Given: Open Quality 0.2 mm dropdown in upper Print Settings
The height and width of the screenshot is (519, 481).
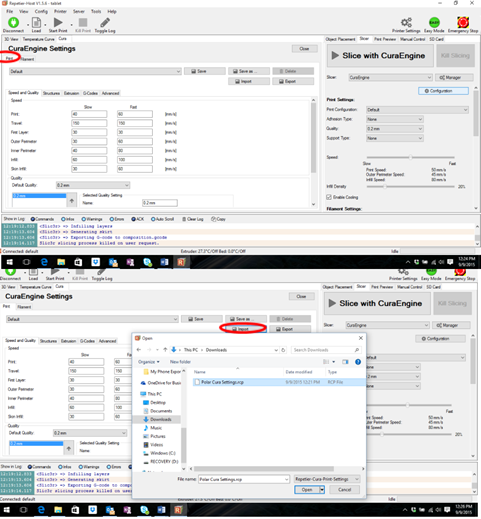Looking at the screenshot, I should pos(395,129).
